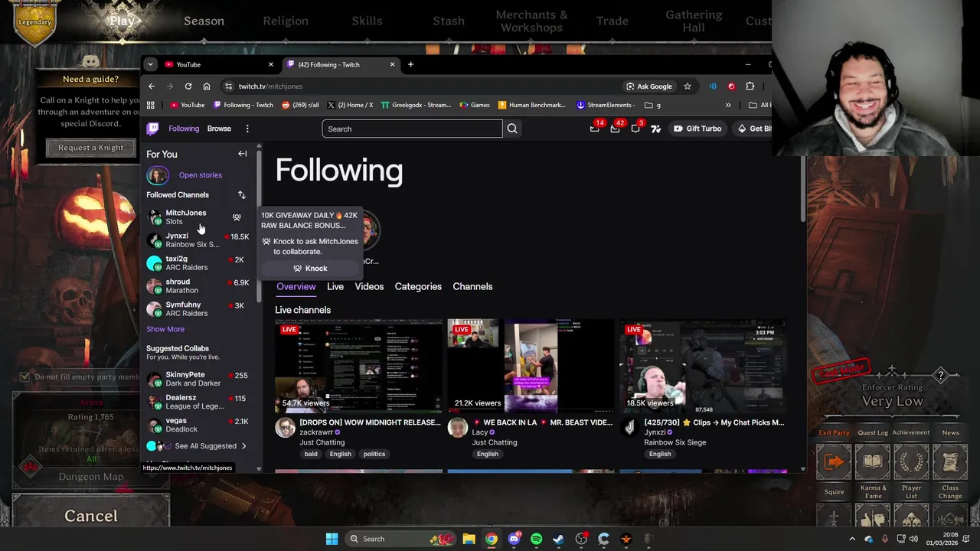The height and width of the screenshot is (551, 980).
Task: Select the Overview tab
Action: point(296,286)
